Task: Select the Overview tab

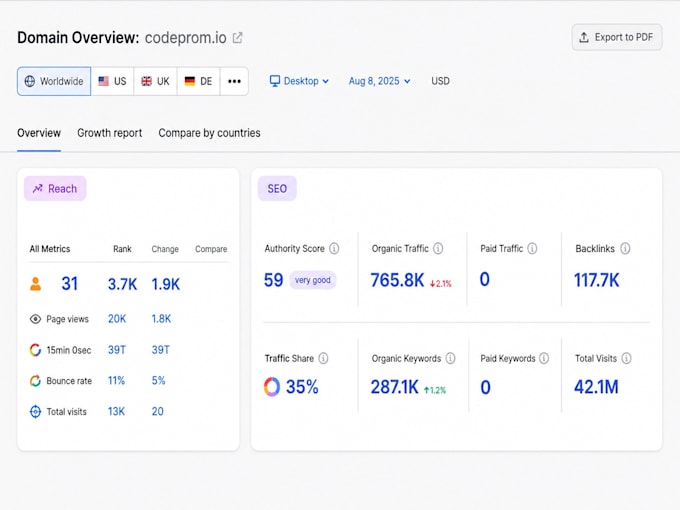Action: tap(39, 133)
